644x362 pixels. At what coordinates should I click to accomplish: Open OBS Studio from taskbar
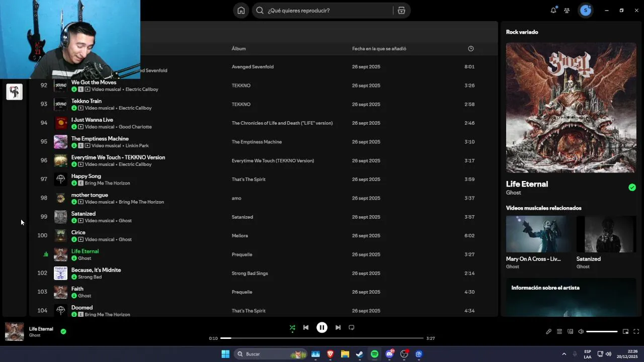point(404,354)
